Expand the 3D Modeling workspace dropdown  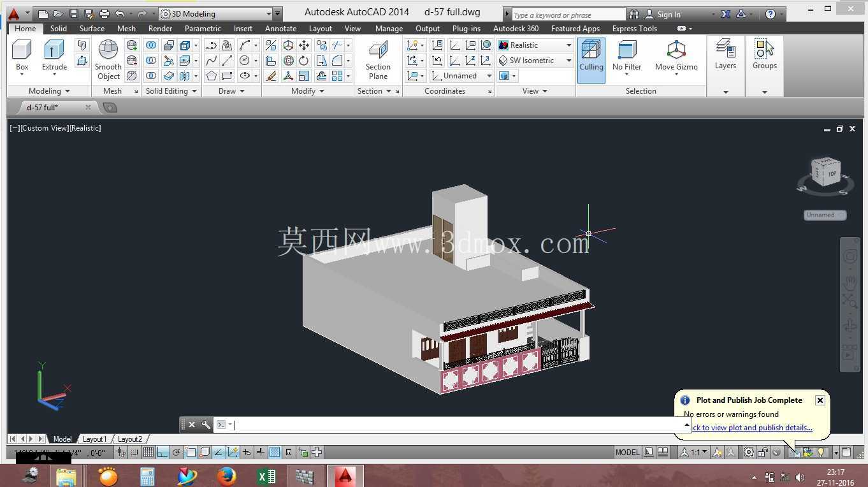click(x=216, y=13)
